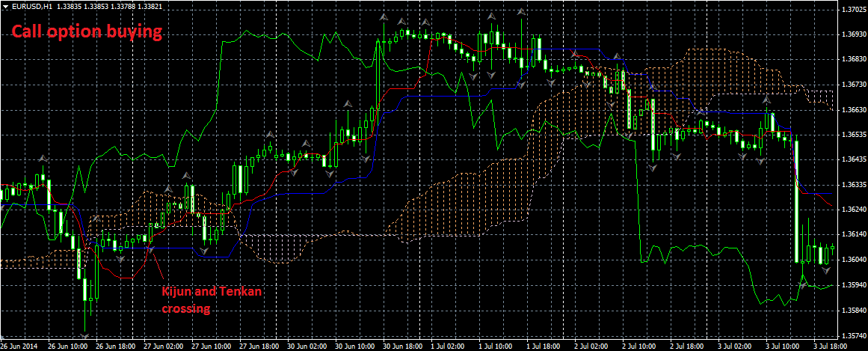The width and height of the screenshot is (868, 351).
Task: Click the 26 Jun 18:00 time label
Action: point(116,346)
